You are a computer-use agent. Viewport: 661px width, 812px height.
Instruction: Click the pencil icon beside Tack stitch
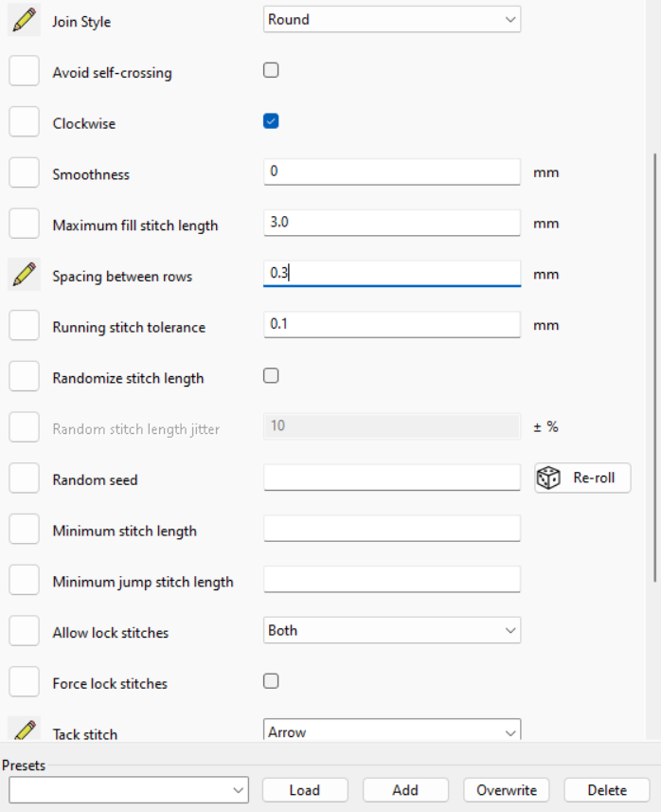(24, 730)
